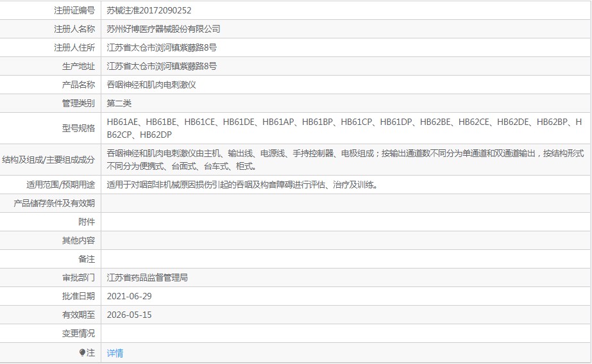Viewport: 592px width, 364px height.
Task: Select expiry date 2026-05-15
Action: click(x=129, y=315)
